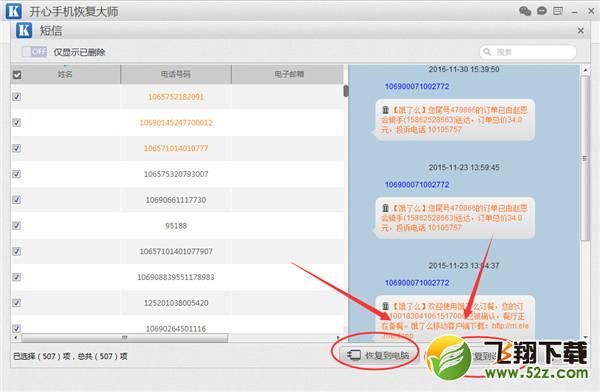Image resolution: width=600 pixels, height=392 pixels.
Task: Open the menu icon beside the minimize button
Action: click(x=558, y=11)
